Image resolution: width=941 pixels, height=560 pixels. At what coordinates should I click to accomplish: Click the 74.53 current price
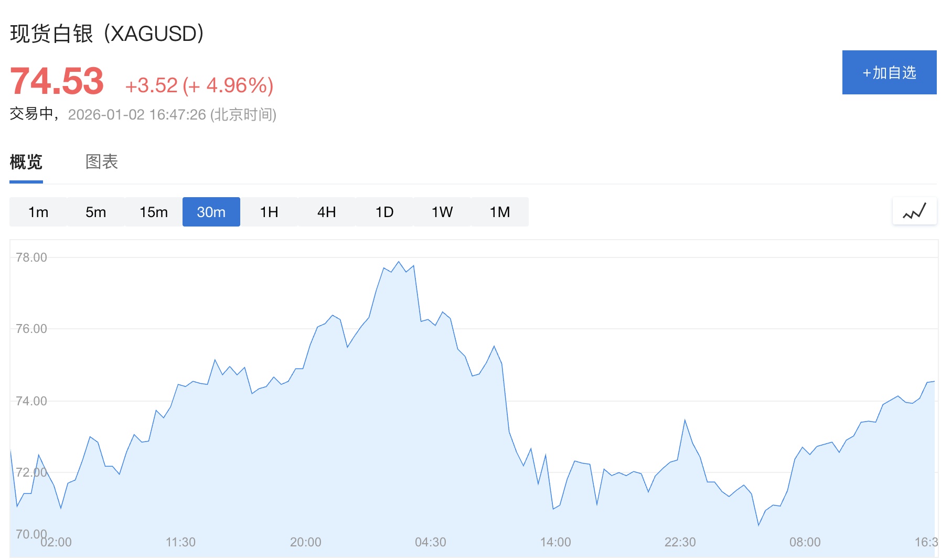click(x=57, y=81)
